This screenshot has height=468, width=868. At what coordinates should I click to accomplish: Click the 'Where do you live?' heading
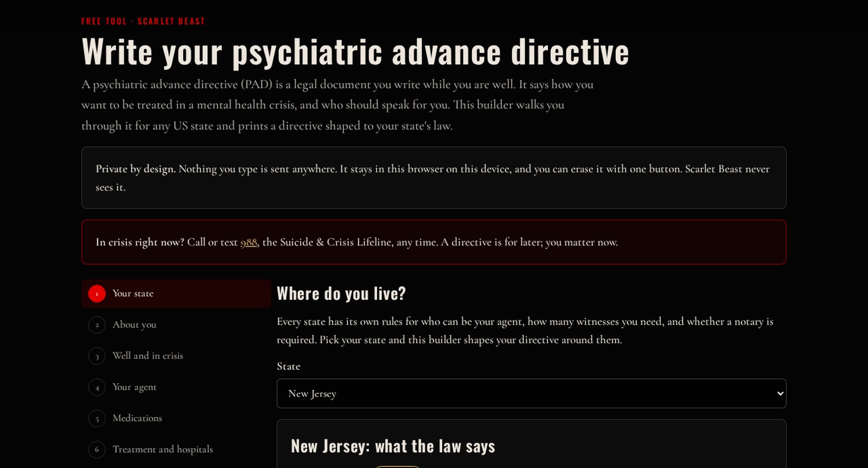pos(341,294)
